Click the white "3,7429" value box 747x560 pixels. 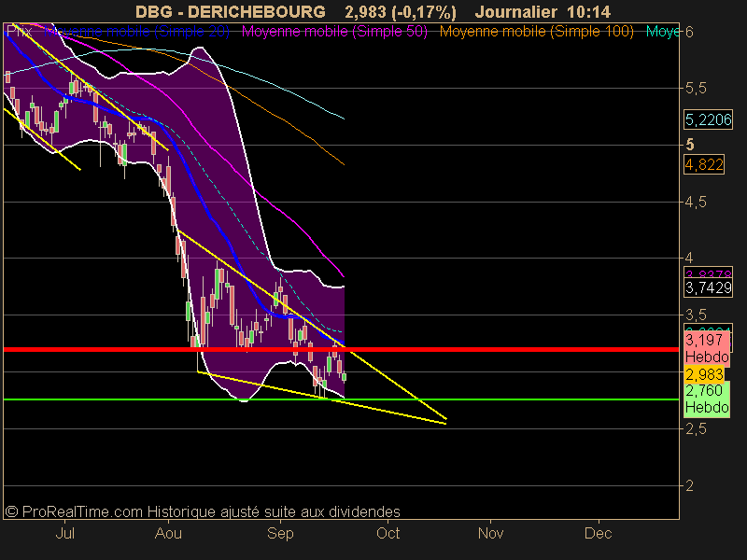tap(708, 287)
